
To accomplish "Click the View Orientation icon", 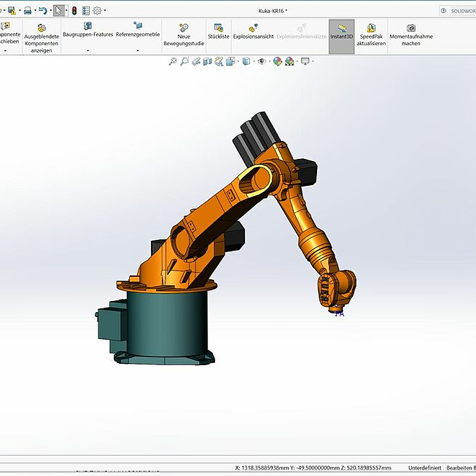I will pyautogui.click(x=231, y=61).
